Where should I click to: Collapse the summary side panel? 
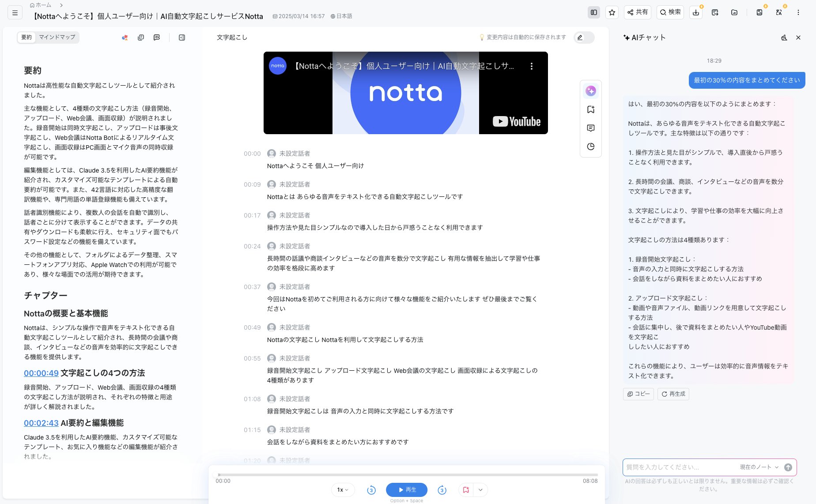182,38
